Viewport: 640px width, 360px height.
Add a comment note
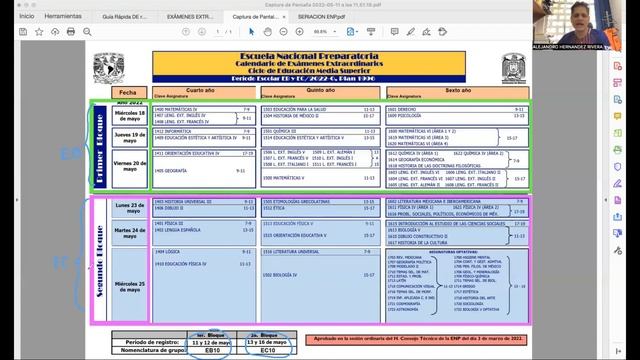[394, 32]
